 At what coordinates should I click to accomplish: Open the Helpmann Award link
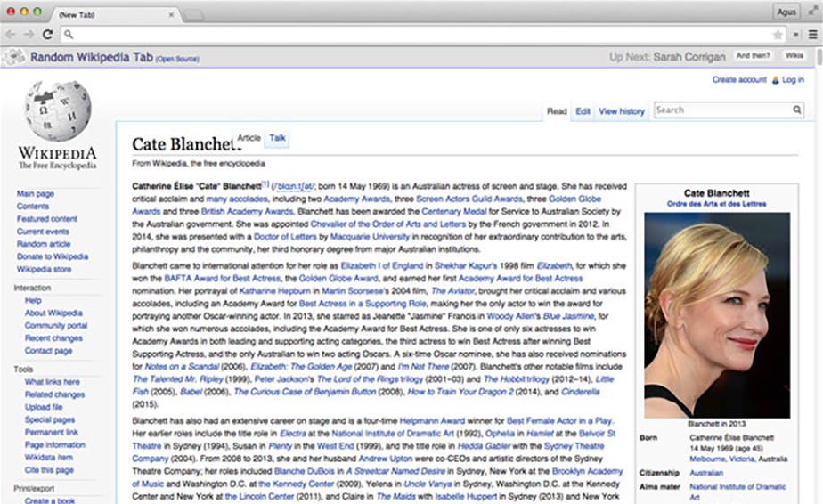432,420
